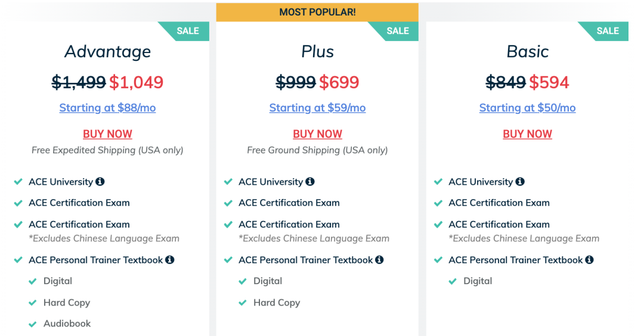
Task: Click info icon next to Advantage ACE University
Action: [x=100, y=182]
